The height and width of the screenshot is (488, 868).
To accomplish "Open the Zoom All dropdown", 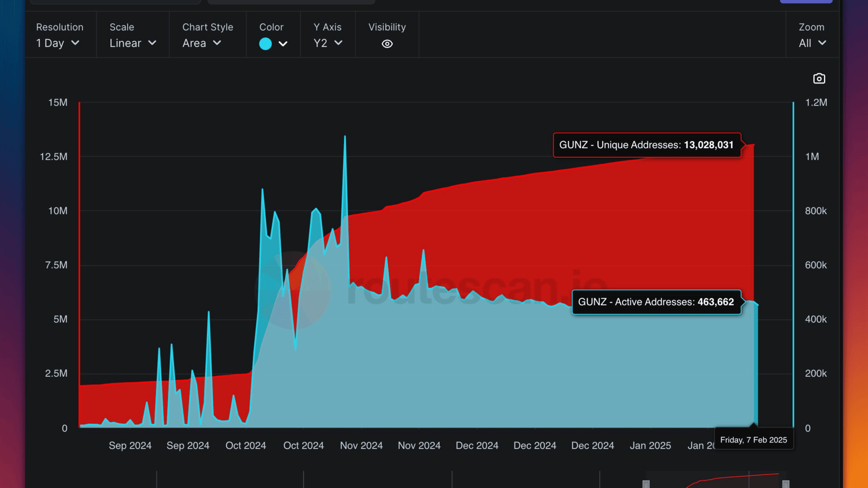I will 811,43.
